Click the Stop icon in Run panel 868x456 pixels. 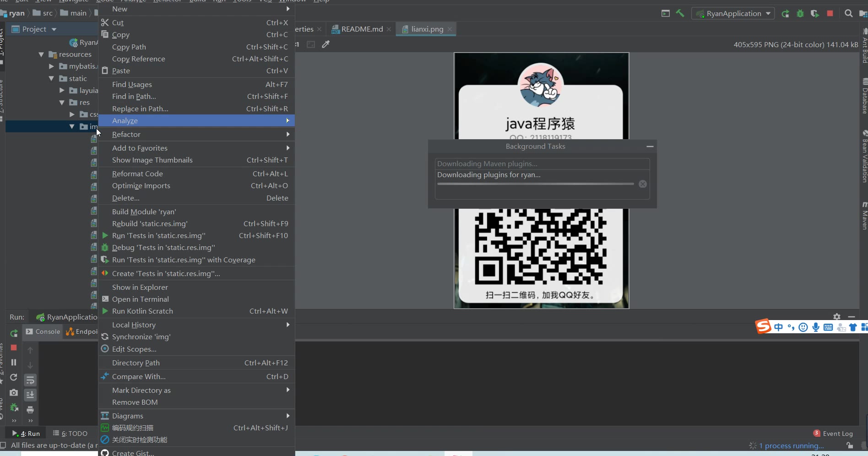14,347
